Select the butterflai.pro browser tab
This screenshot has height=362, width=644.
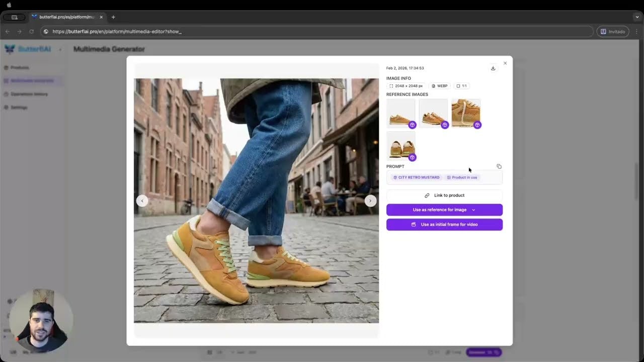click(x=68, y=17)
